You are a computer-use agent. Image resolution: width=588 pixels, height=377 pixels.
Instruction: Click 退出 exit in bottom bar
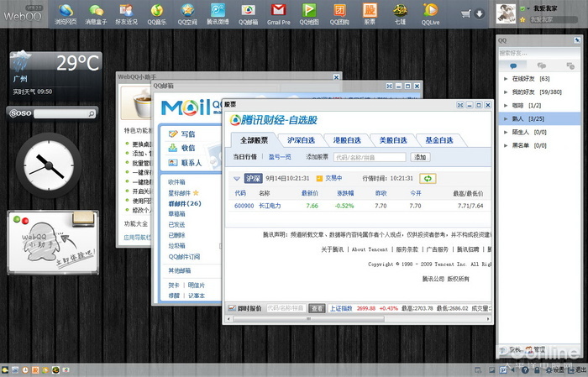tap(577, 370)
